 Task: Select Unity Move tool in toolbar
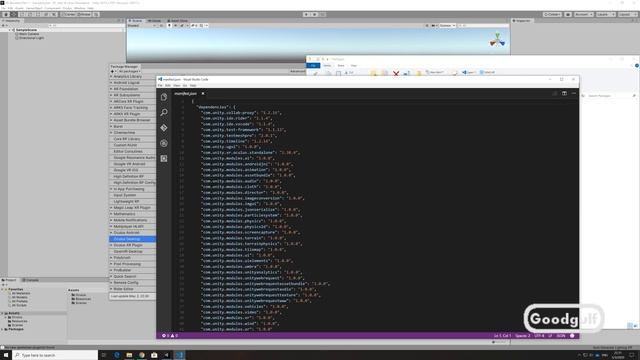coord(13,14)
